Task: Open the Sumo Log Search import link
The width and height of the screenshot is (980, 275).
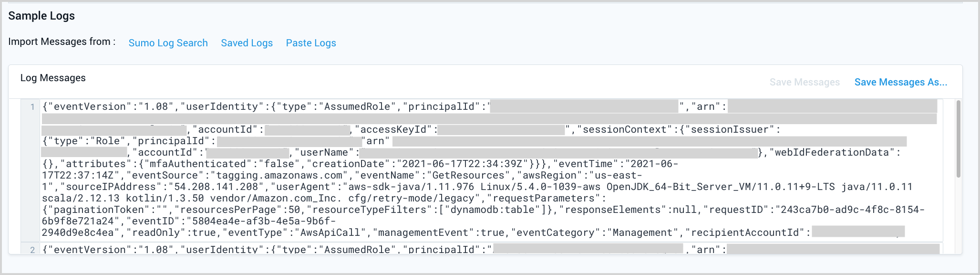Action: coord(168,43)
